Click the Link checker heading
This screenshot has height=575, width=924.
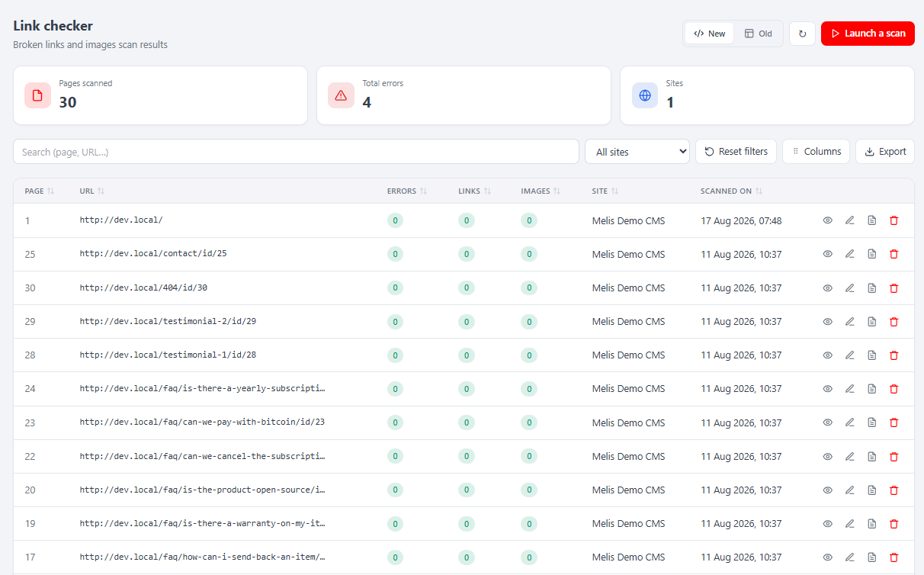click(x=53, y=26)
